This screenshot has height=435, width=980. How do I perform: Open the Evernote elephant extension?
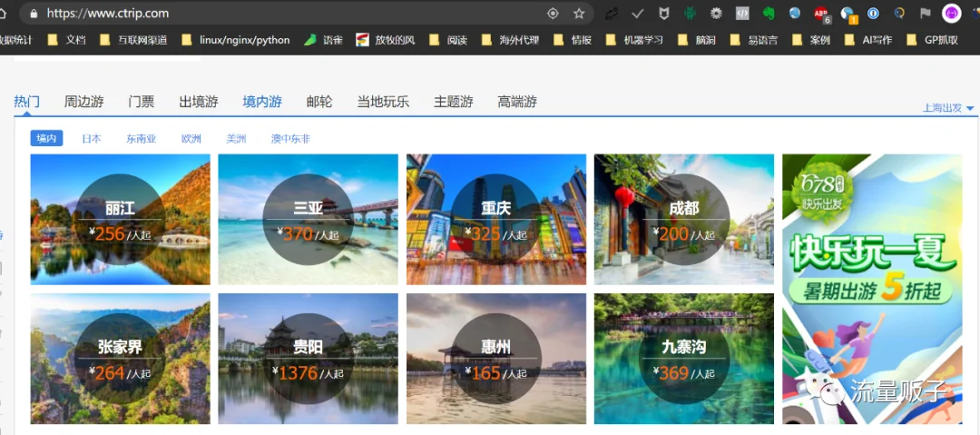tap(769, 13)
